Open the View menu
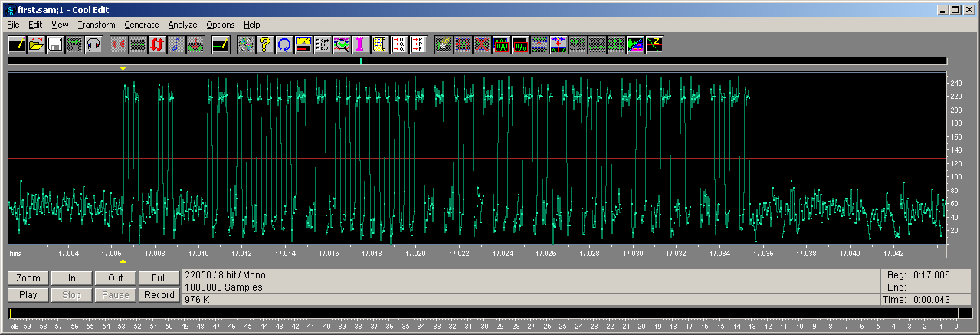 [x=60, y=25]
